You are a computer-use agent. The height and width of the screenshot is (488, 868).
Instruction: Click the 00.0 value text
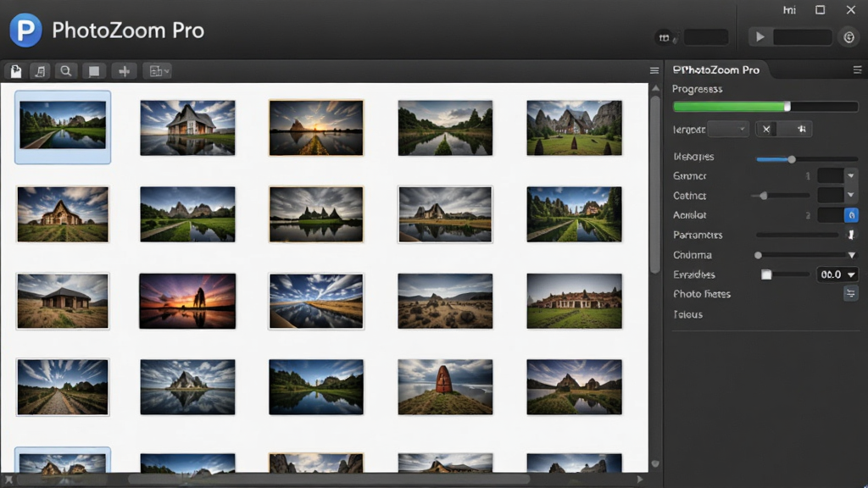tap(831, 274)
